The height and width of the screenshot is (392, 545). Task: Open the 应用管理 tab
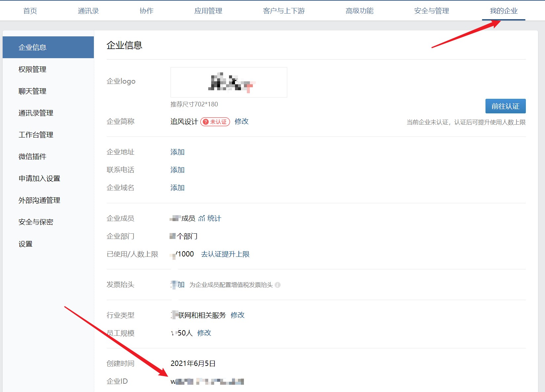click(x=208, y=11)
